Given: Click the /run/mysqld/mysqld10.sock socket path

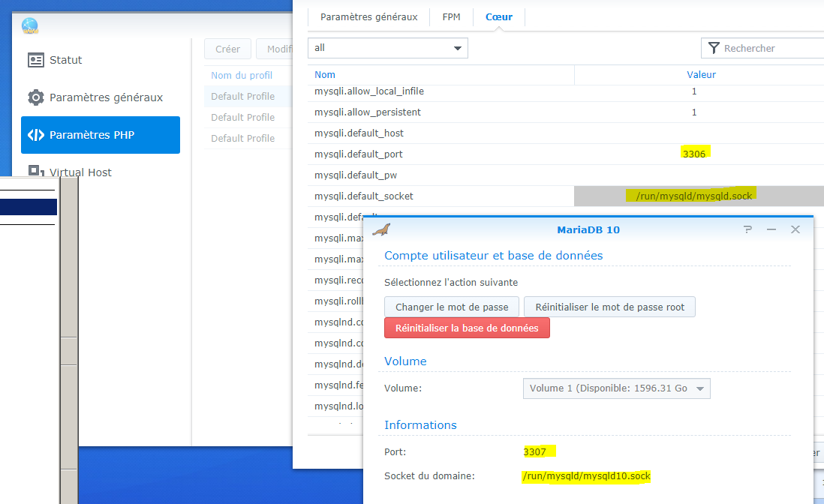Looking at the screenshot, I should click(586, 476).
